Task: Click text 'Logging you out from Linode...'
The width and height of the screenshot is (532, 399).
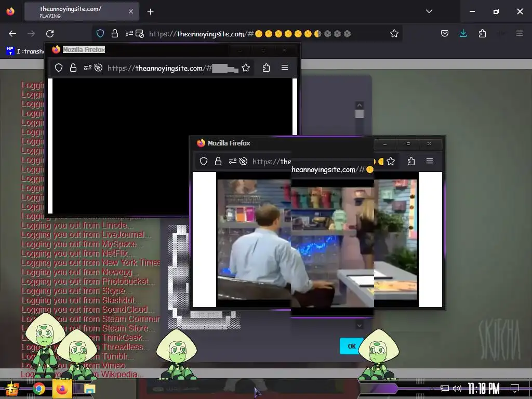Action: coord(77,225)
